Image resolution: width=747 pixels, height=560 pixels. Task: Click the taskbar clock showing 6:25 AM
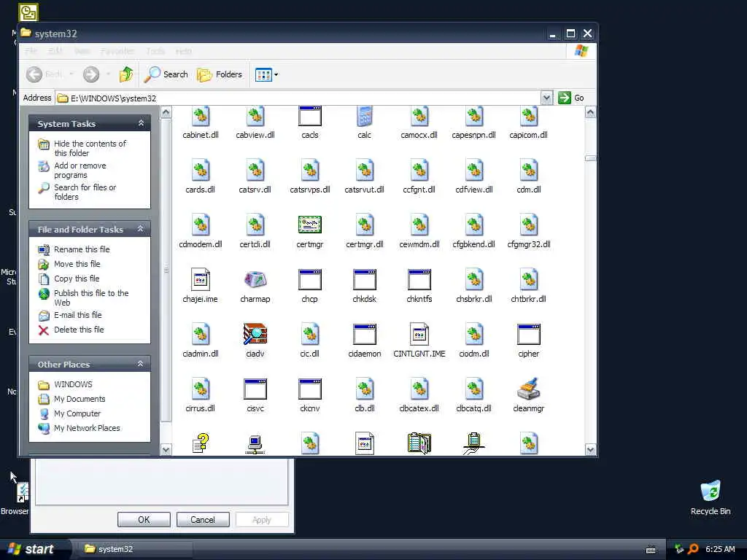(720, 549)
